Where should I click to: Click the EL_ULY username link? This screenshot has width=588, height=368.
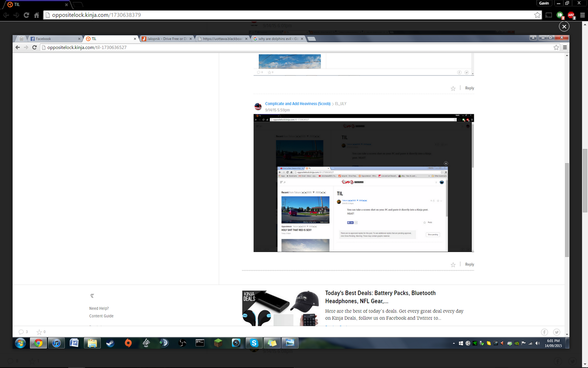coord(341,104)
